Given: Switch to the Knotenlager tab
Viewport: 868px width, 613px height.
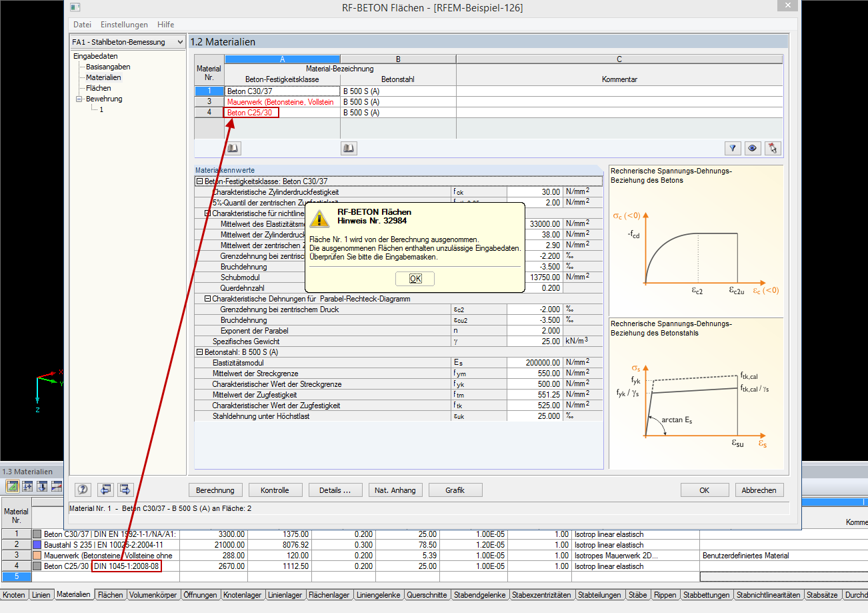Looking at the screenshot, I should [243, 595].
